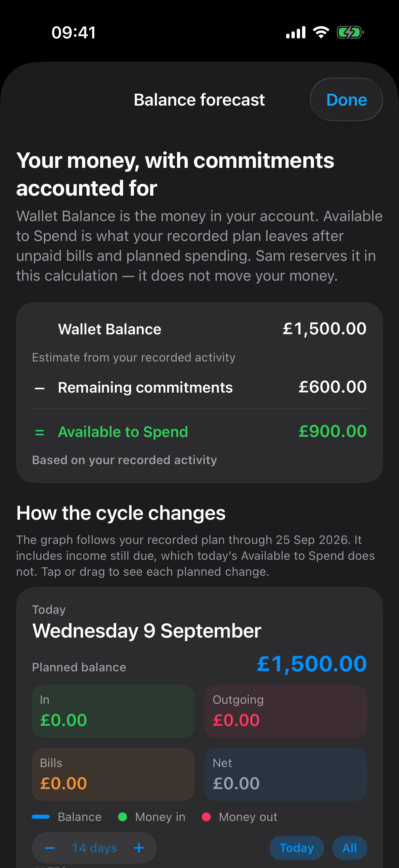Viewport: 399px width, 868px height.
Task: Tap the battery charging status icon
Action: (350, 33)
